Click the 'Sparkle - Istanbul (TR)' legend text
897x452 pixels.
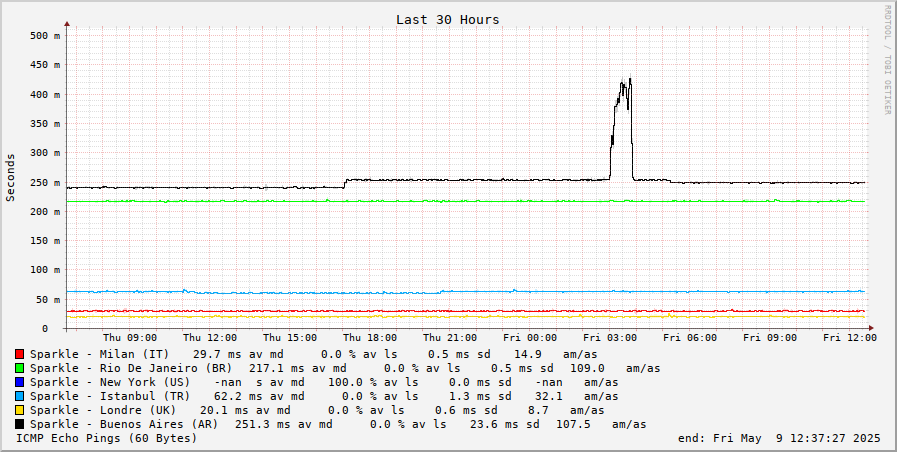(x=110, y=397)
